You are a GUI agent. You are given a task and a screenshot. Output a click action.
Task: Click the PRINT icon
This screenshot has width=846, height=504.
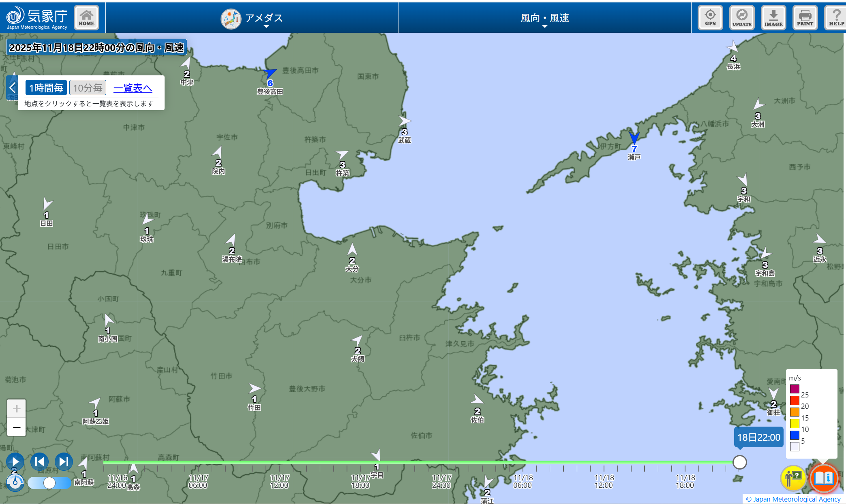coord(805,18)
